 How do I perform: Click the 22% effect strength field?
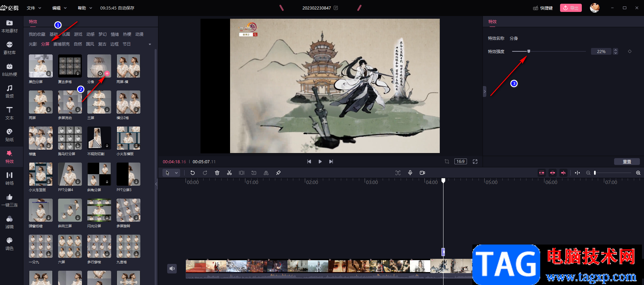point(601,51)
